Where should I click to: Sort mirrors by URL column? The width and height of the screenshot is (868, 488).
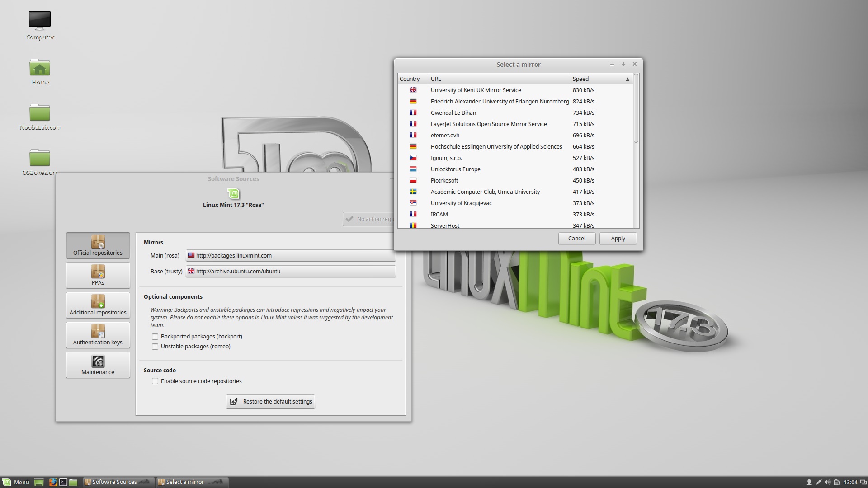pos(500,79)
